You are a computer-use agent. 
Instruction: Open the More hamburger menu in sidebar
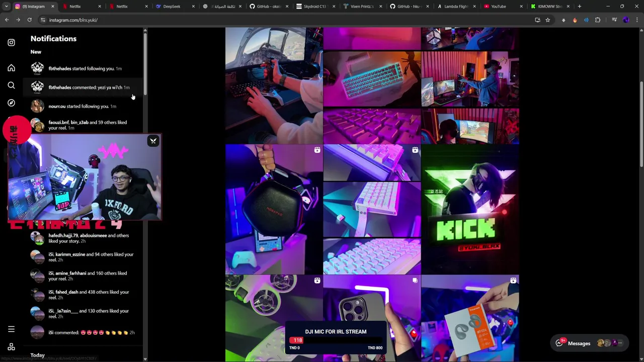click(11, 329)
